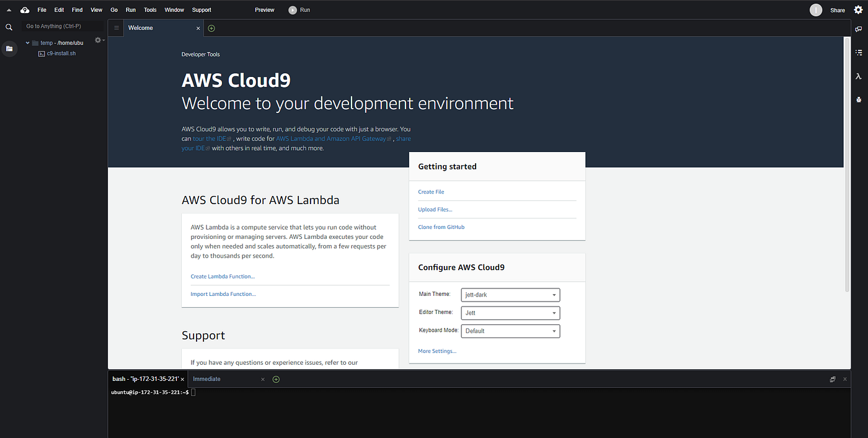Click in the Go to Anything search field
The image size is (868, 438).
62,27
